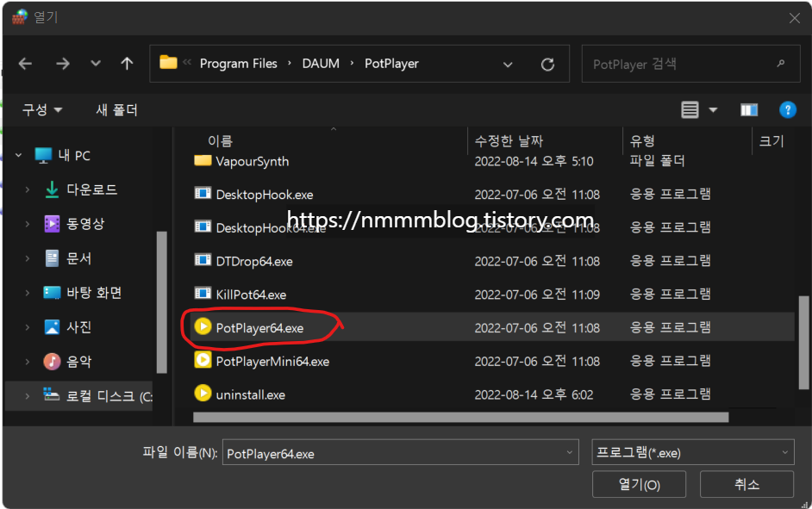
Task: Open the file name history dropdown
Action: click(569, 452)
